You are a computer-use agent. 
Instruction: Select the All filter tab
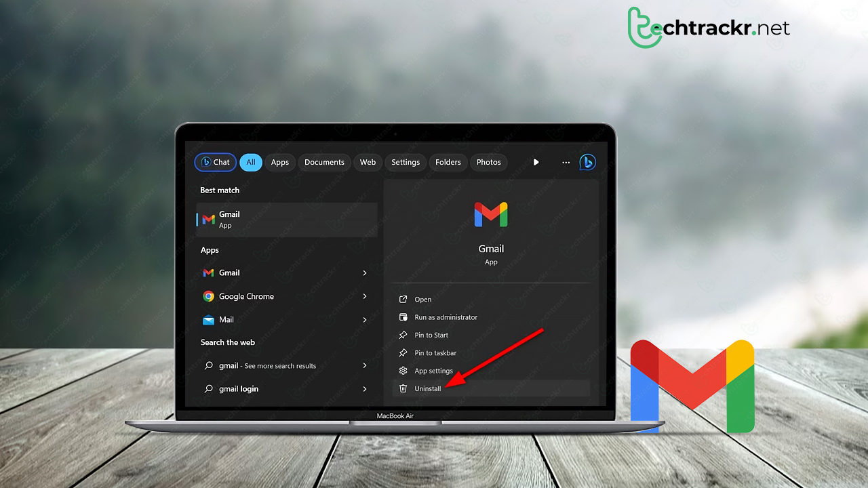pyautogui.click(x=251, y=162)
